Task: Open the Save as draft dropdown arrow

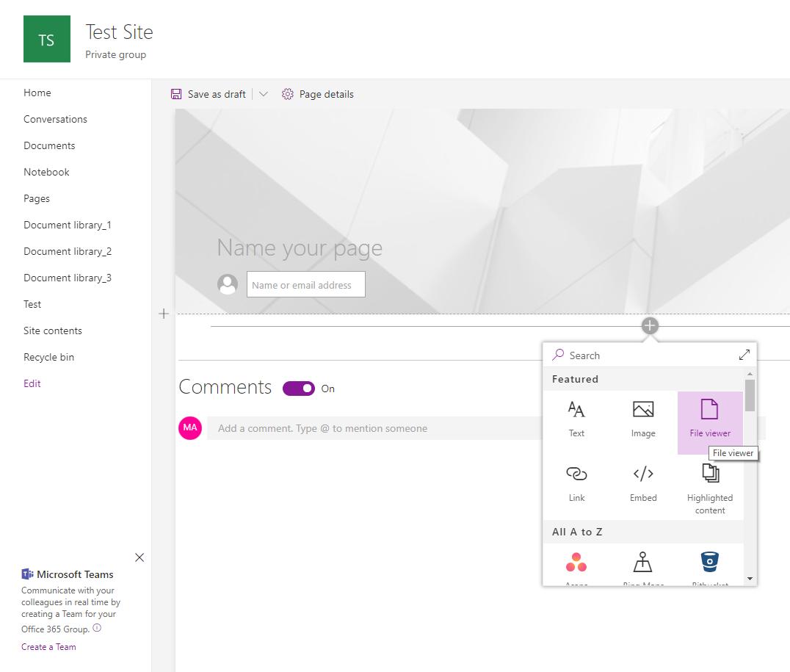Action: coord(263,94)
